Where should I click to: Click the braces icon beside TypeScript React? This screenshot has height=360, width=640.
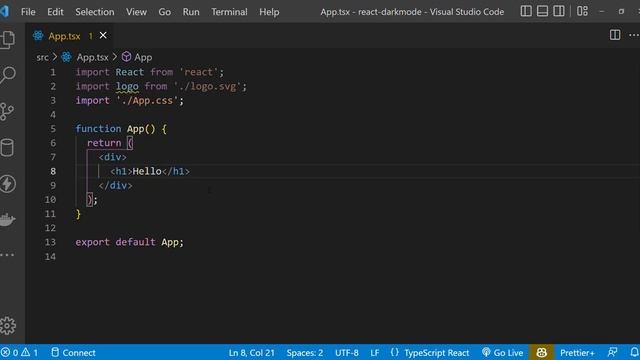394,352
